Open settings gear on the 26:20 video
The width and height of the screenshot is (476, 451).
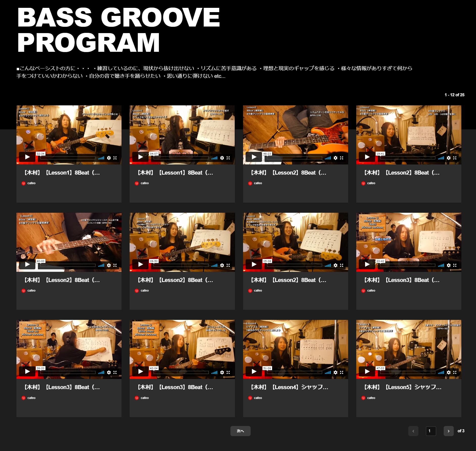coord(109,372)
